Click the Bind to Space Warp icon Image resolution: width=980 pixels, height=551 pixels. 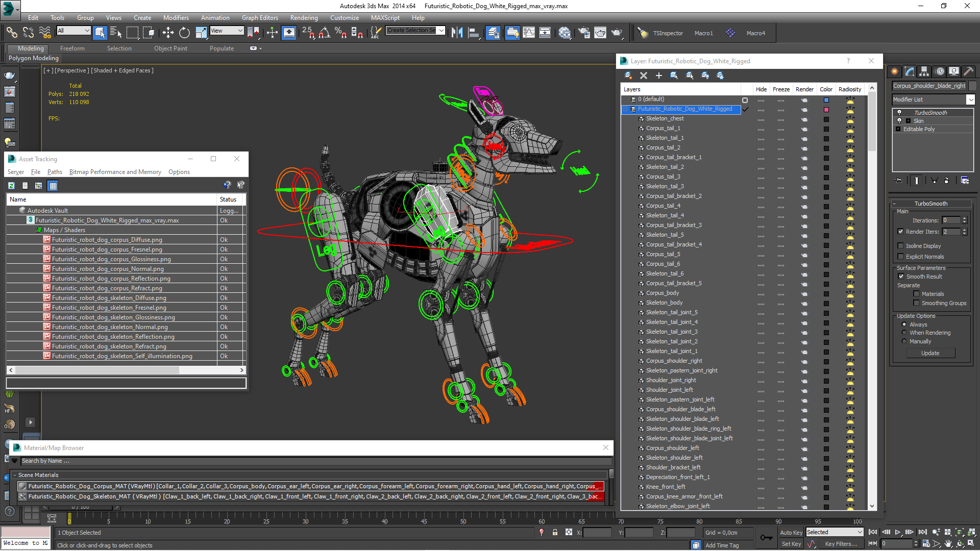[45, 33]
